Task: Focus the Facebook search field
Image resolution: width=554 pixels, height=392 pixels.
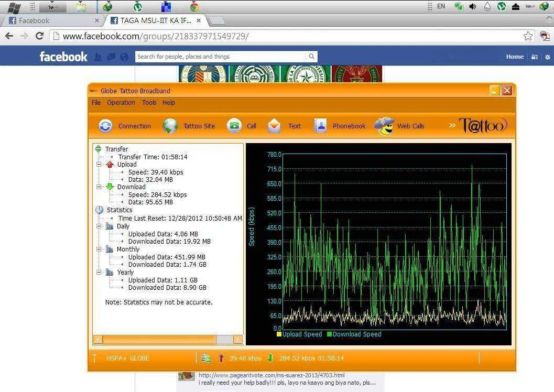Action: pos(221,57)
